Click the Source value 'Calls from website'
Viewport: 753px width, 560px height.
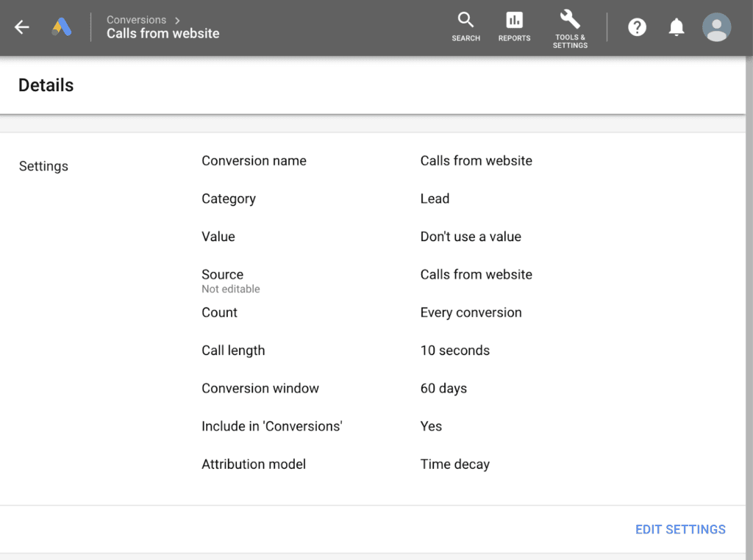coord(477,274)
